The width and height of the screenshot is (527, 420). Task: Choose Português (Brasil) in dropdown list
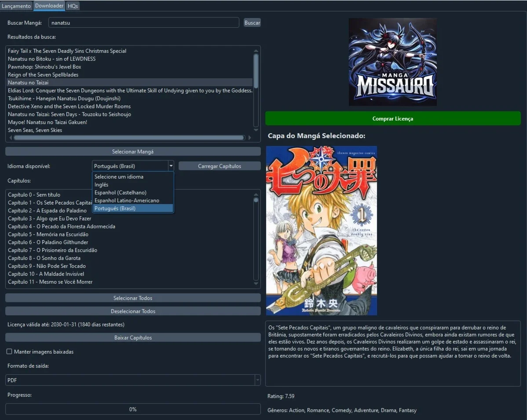133,208
